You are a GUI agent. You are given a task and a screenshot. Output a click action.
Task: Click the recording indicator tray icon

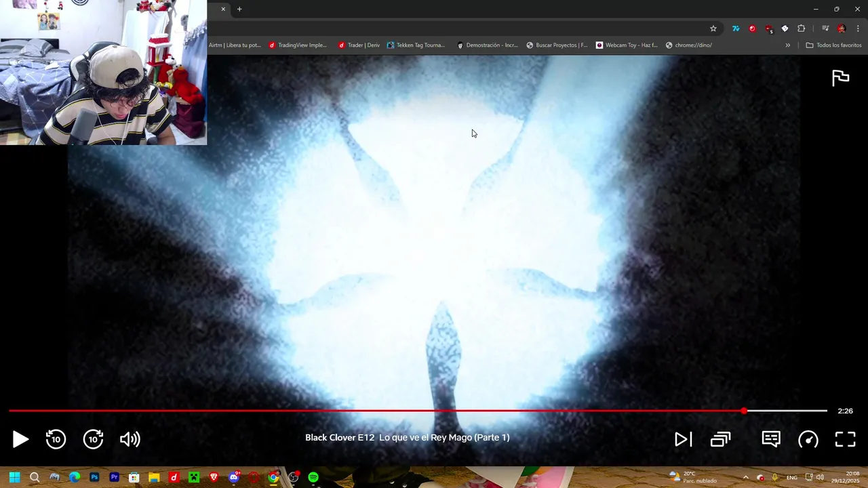[760, 477]
